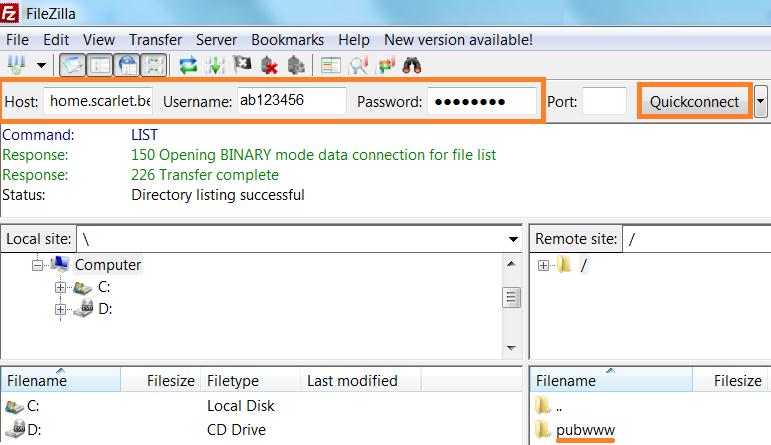Toggle the remote directory tree view
The image size is (771, 445).
click(127, 65)
